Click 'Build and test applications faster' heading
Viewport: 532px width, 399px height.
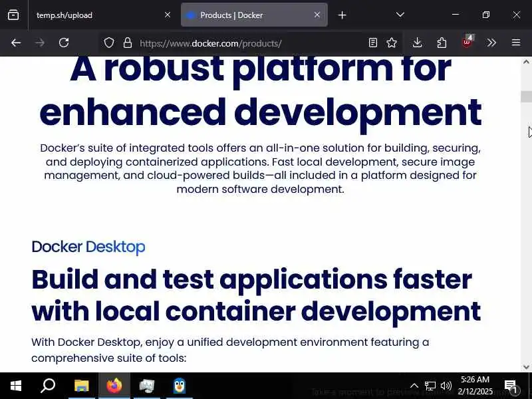click(x=251, y=280)
